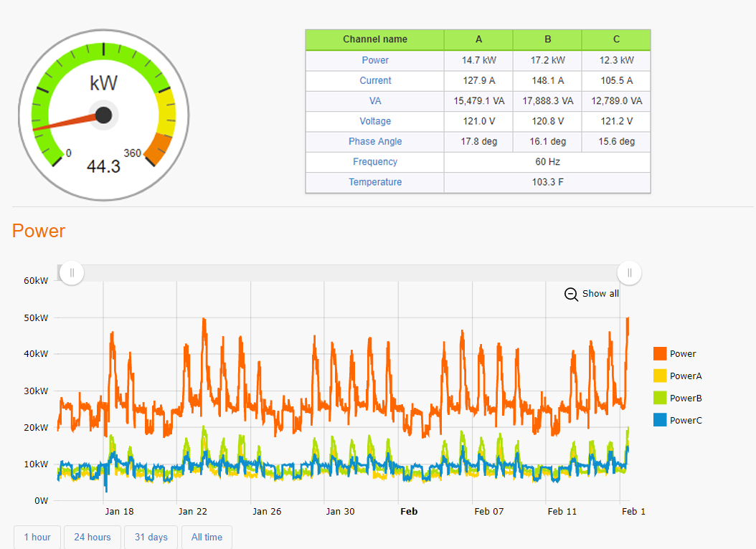
Task: Click the right chart range slider handle
Action: 629,272
